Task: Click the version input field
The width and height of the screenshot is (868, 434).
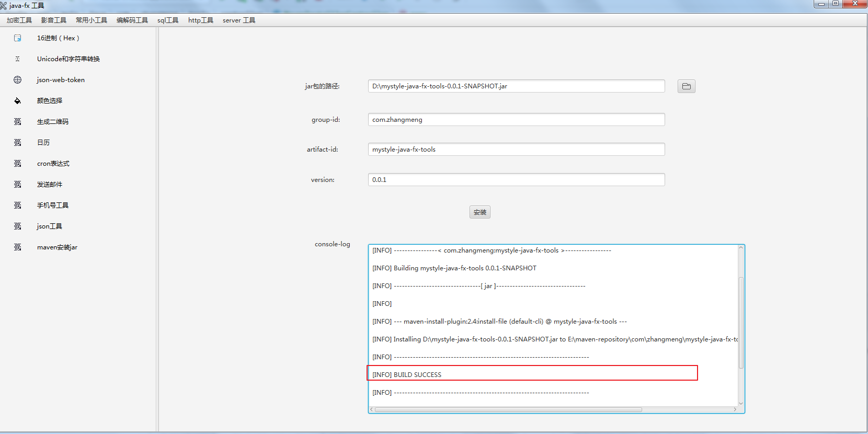Action: click(x=516, y=180)
